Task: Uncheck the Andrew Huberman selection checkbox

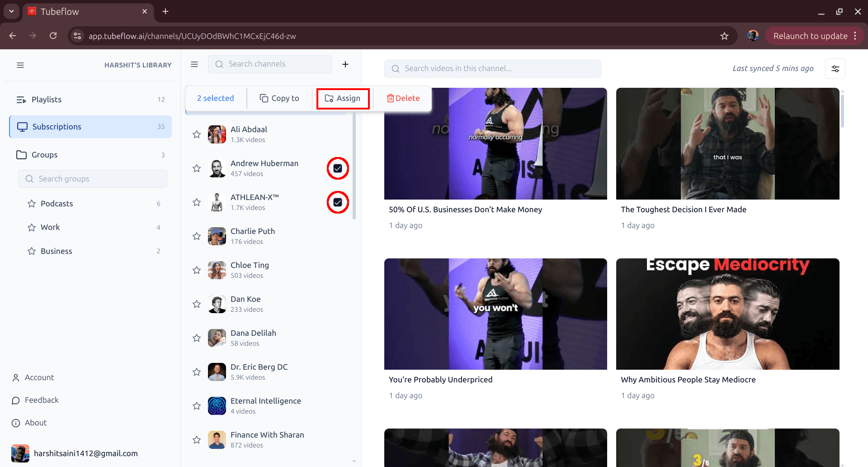Action: click(337, 168)
